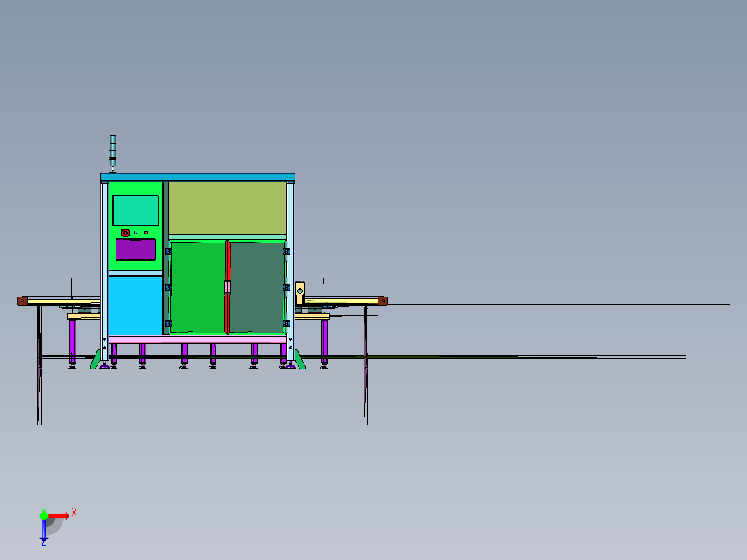Click the blue Z axis of triad

pos(44,531)
